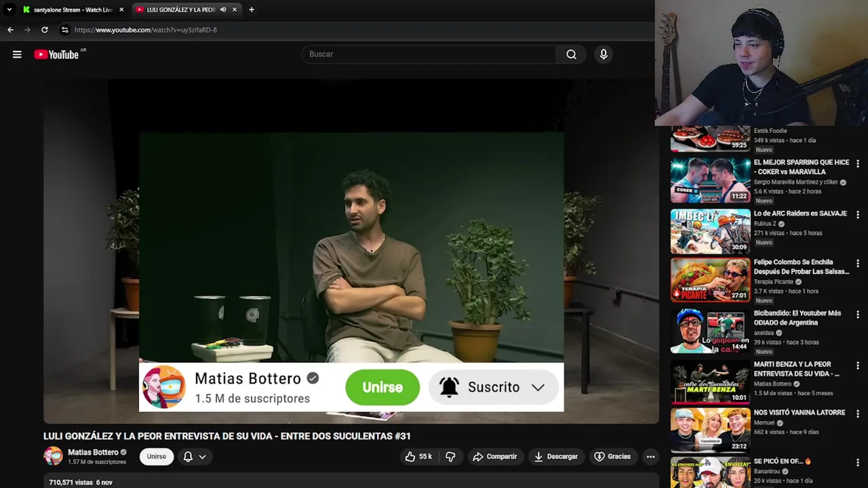Switch to the santyalone Stream tab

[73, 9]
